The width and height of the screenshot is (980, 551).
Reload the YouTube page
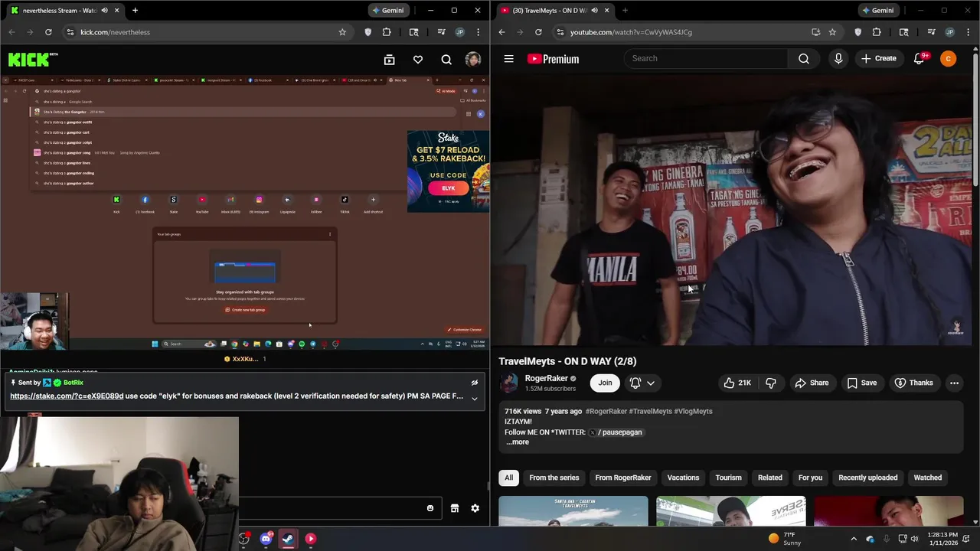(x=538, y=32)
